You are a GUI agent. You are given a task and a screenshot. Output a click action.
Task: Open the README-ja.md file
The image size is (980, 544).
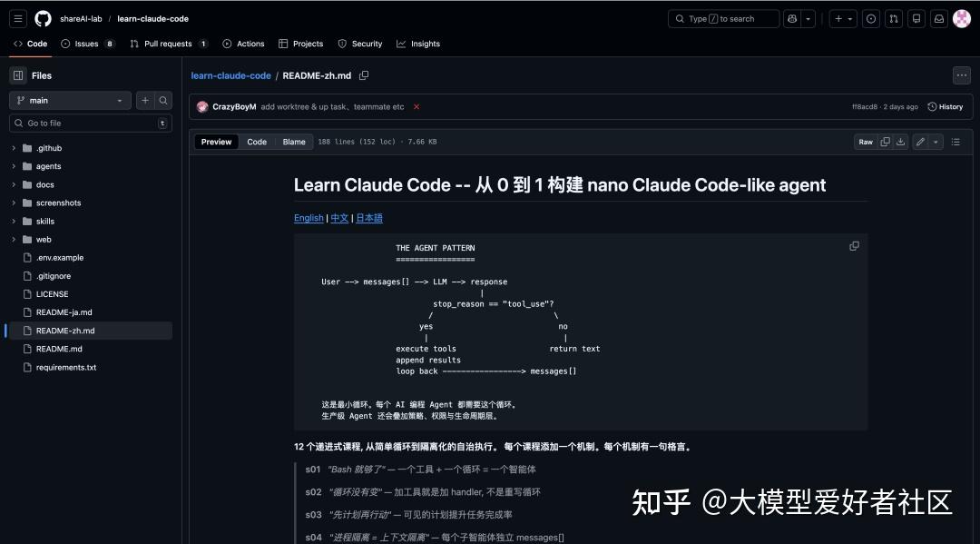pyautogui.click(x=64, y=312)
